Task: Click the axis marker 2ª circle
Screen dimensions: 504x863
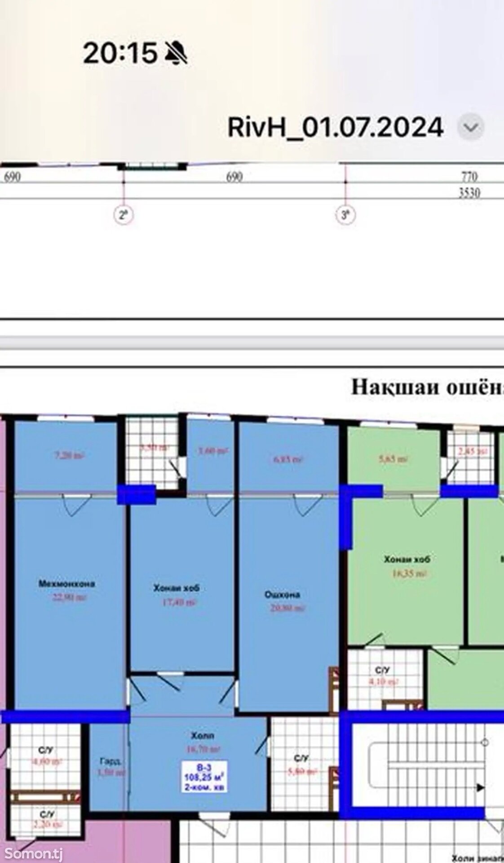Action: (x=123, y=215)
